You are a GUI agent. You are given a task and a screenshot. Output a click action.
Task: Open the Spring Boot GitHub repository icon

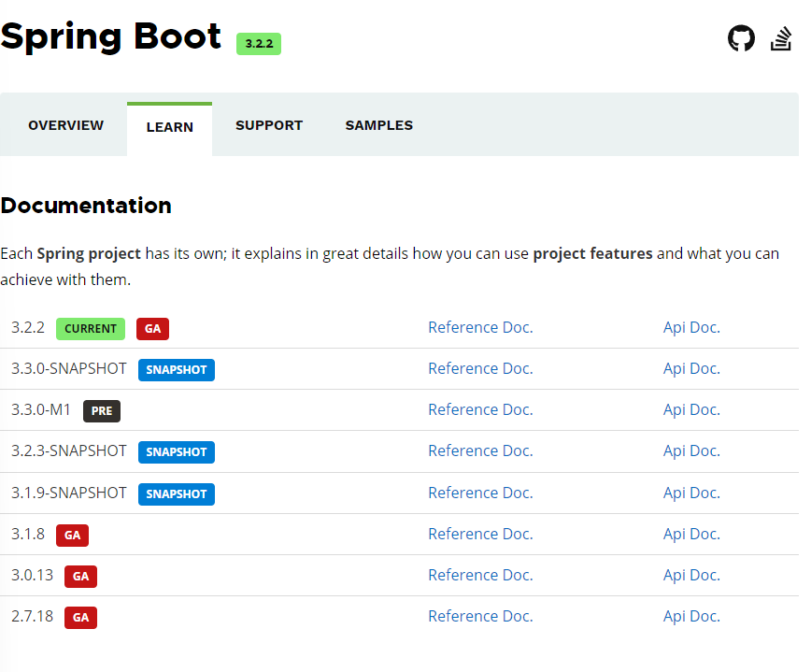[x=741, y=38]
